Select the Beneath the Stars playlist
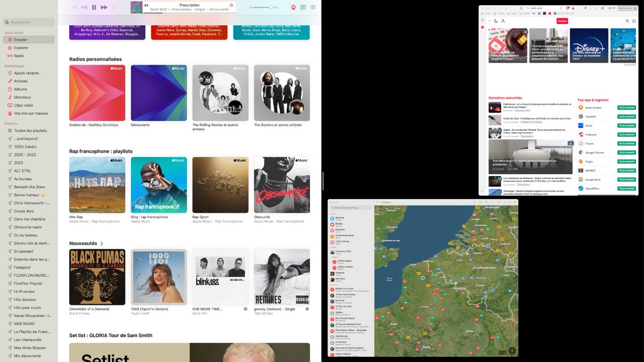 tap(29, 187)
